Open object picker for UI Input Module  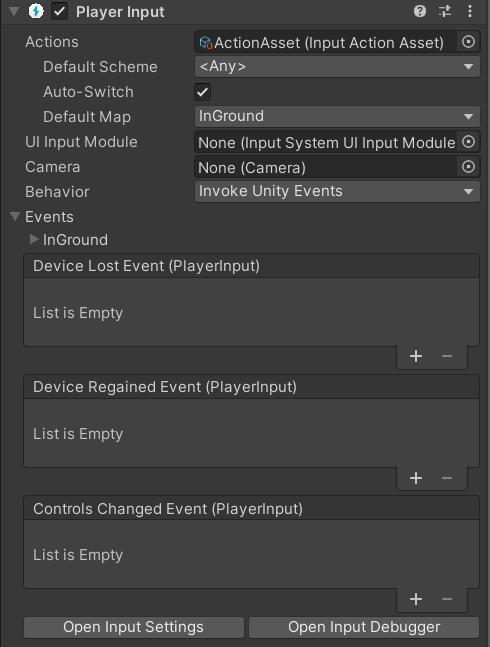click(x=468, y=142)
